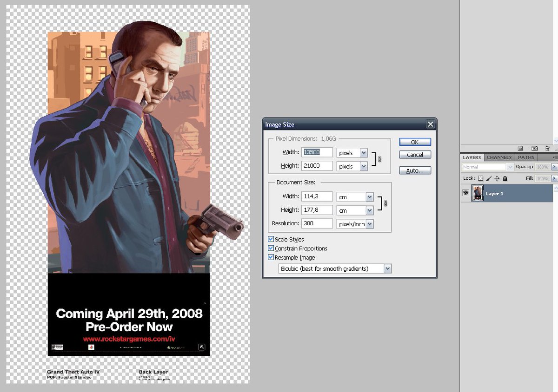Click the upper panel scrollbar down arrow
The image size is (558, 392).
pyautogui.click(x=556, y=140)
